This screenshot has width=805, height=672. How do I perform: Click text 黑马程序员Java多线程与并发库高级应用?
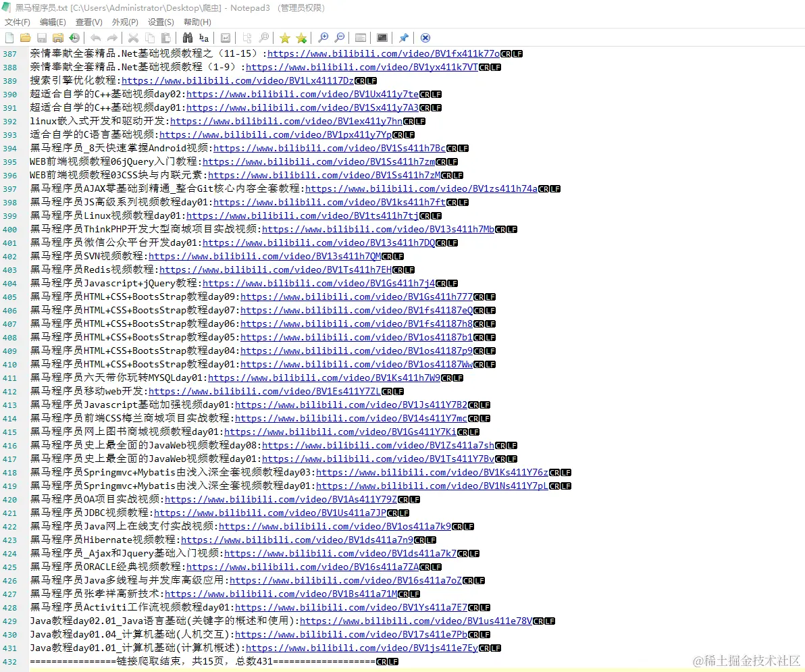coord(127,580)
